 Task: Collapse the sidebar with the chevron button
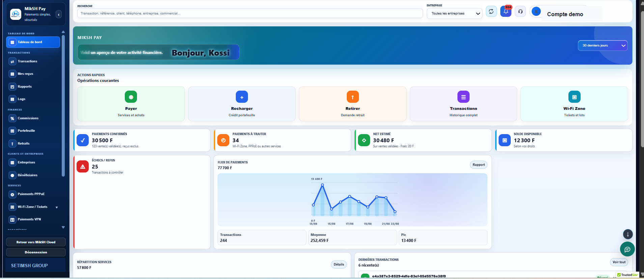(59, 14)
